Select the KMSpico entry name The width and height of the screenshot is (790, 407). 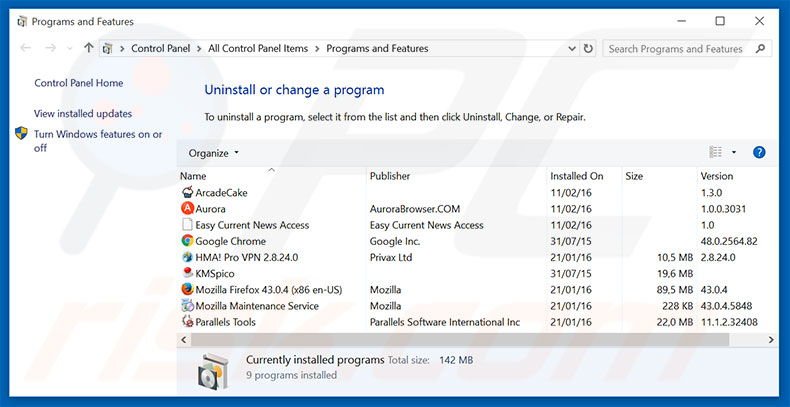pyautogui.click(x=215, y=274)
